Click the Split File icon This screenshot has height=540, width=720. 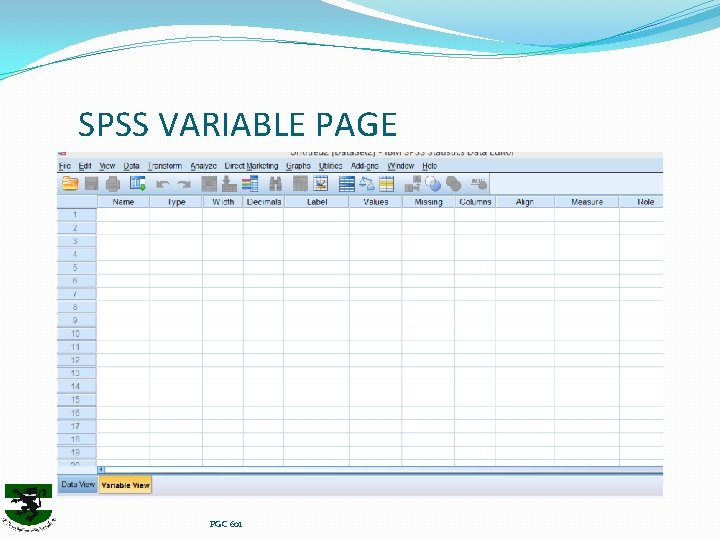346,184
